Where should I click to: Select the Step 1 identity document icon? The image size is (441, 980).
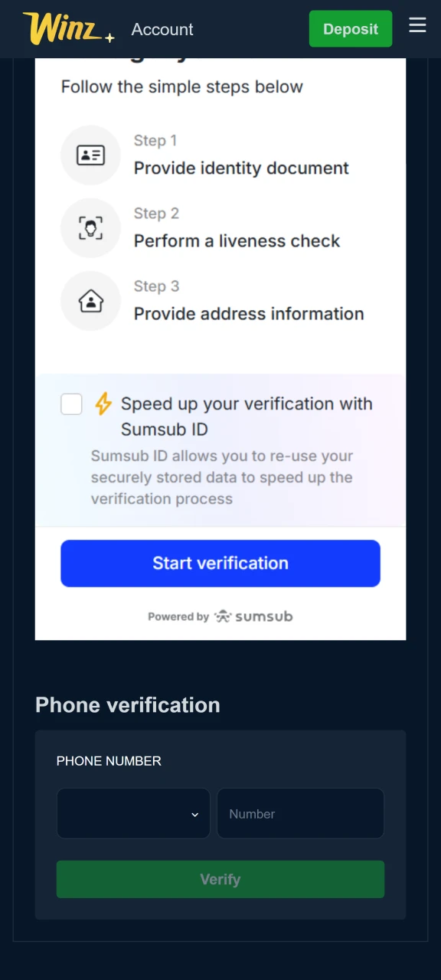coord(90,155)
